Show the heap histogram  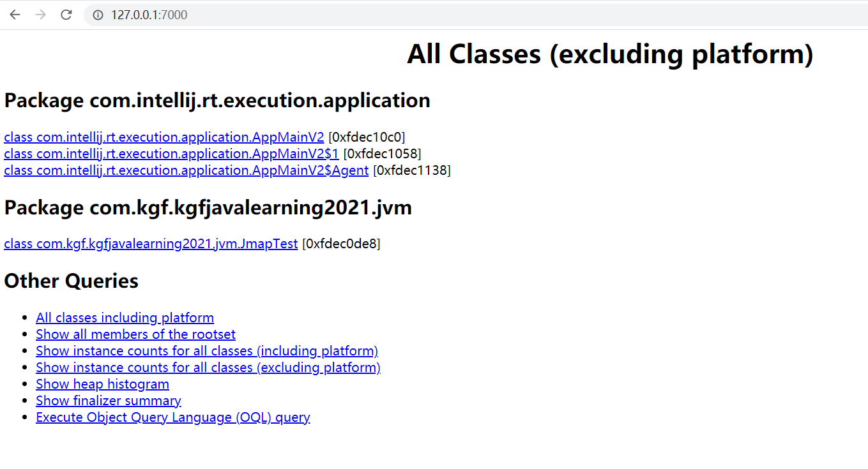[102, 383]
